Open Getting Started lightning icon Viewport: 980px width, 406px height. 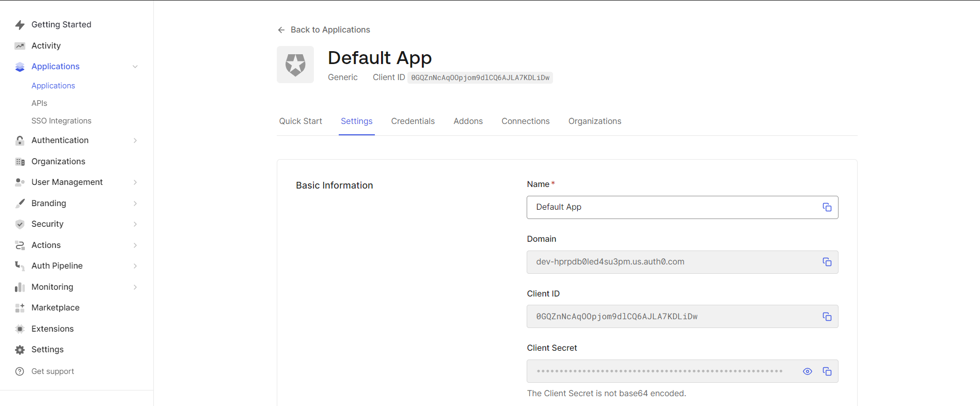tap(20, 25)
